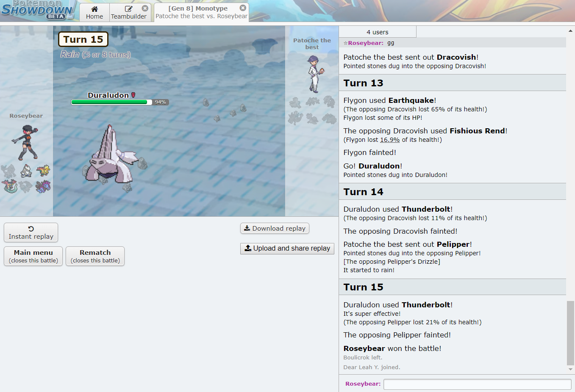
Task: Click the Duraludon icon in Roseybear's team
Action: (x=26, y=171)
